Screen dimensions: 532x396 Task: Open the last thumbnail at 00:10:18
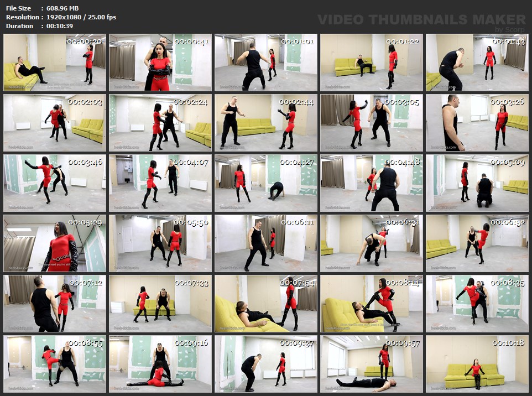coord(477,364)
